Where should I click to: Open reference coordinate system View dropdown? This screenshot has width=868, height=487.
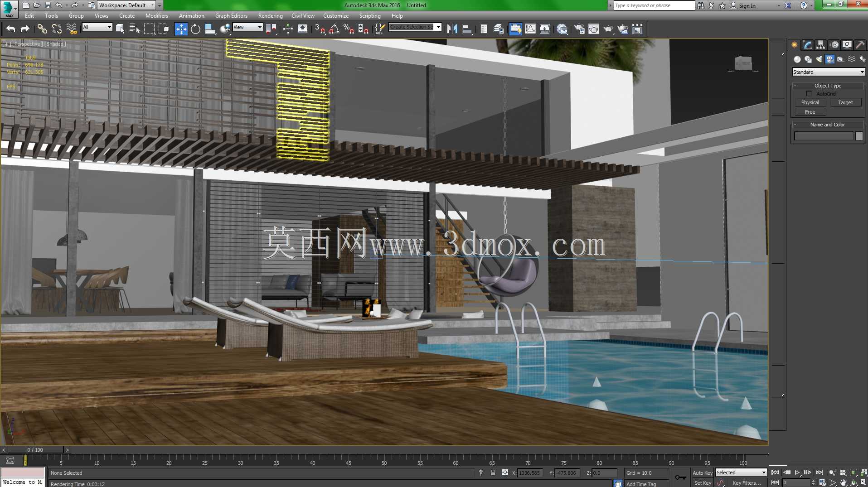(x=247, y=27)
